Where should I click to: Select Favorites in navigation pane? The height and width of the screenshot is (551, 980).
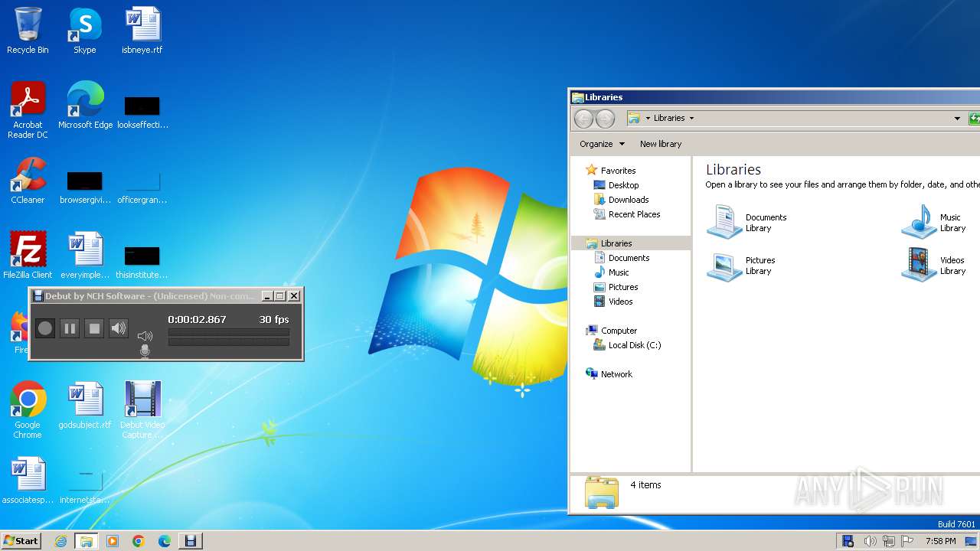611,171
